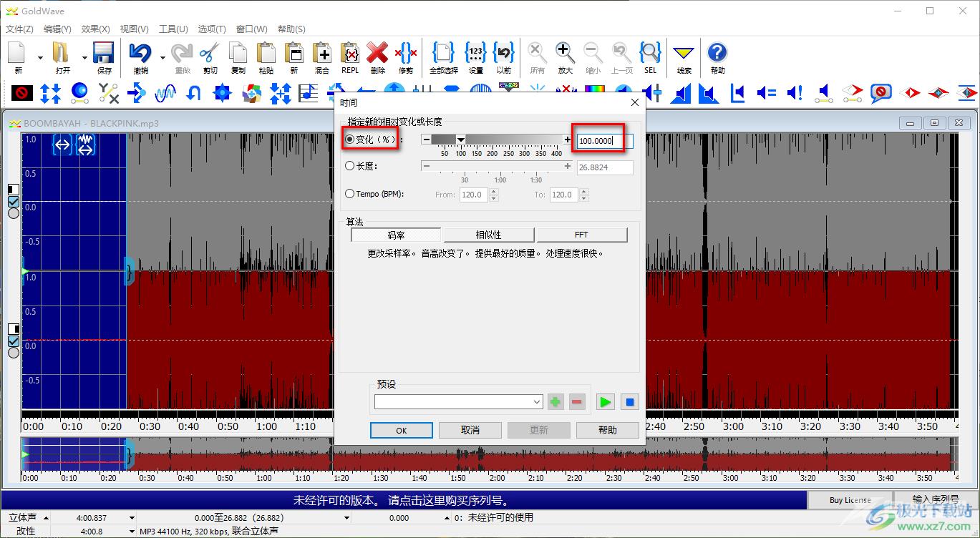The image size is (980, 538).
Task: Toggle the upper channel checkbox
Action: point(13,202)
